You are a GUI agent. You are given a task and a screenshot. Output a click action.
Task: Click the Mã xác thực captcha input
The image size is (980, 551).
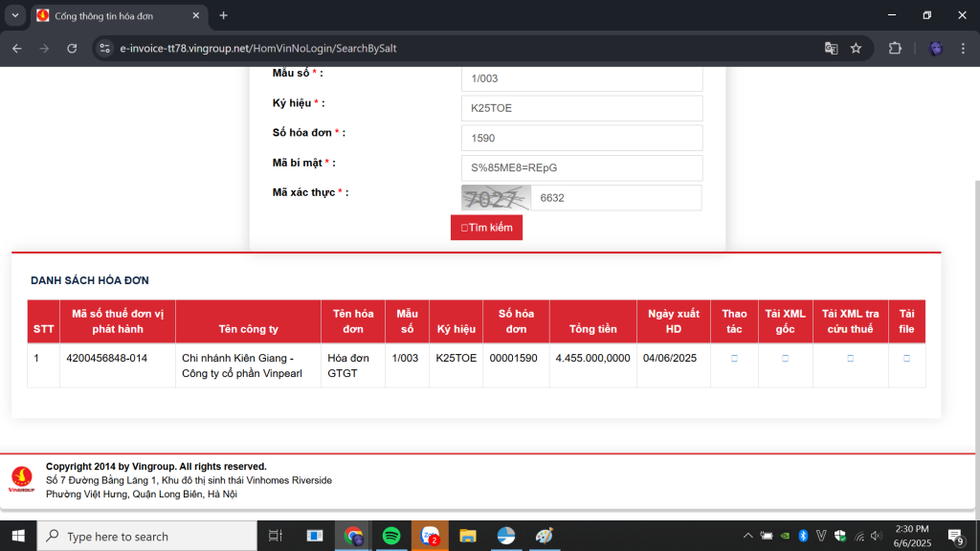click(616, 198)
